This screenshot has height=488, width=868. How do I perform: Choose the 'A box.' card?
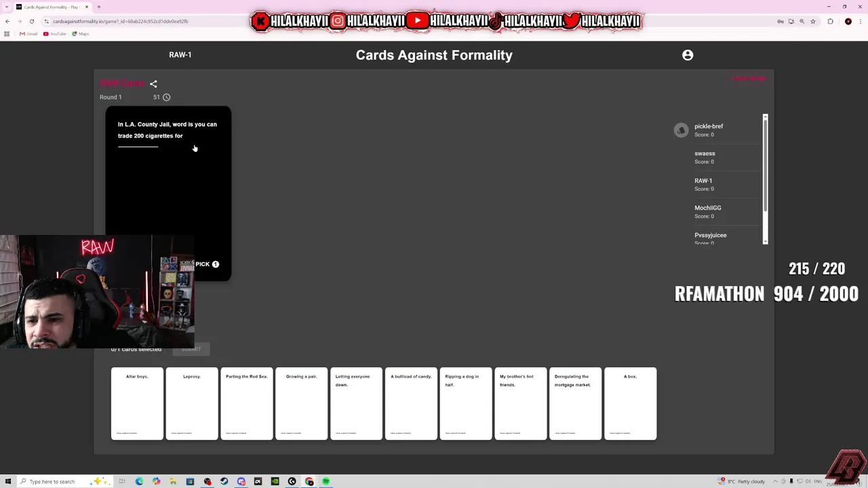631,404
